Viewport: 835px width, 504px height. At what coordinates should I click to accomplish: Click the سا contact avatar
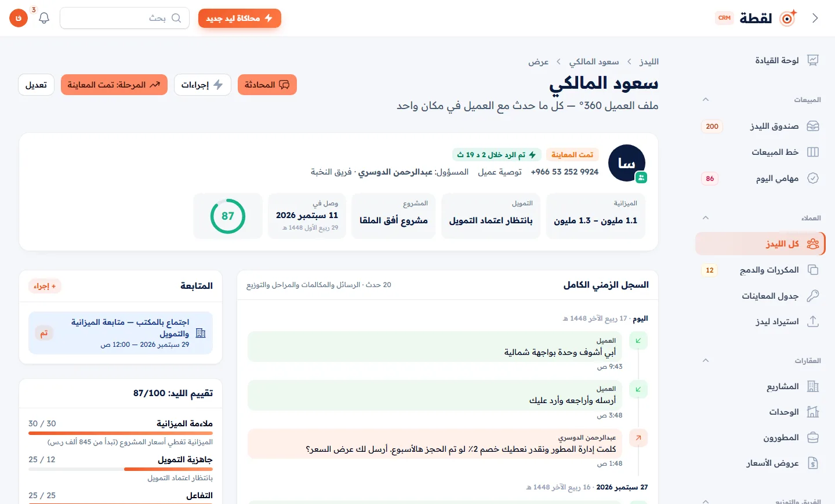click(x=627, y=163)
